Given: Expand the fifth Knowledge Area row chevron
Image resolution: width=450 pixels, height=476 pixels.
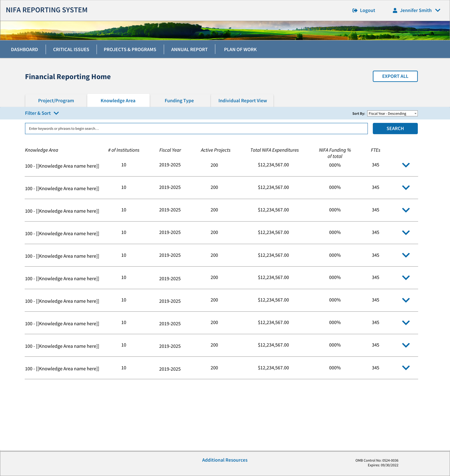Looking at the screenshot, I should [x=406, y=255].
